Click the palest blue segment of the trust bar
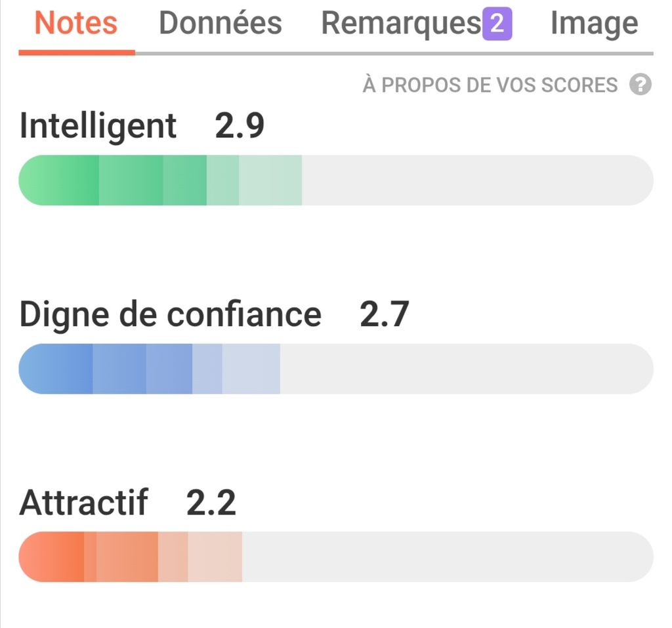The height and width of the screenshot is (628, 672). click(x=251, y=369)
